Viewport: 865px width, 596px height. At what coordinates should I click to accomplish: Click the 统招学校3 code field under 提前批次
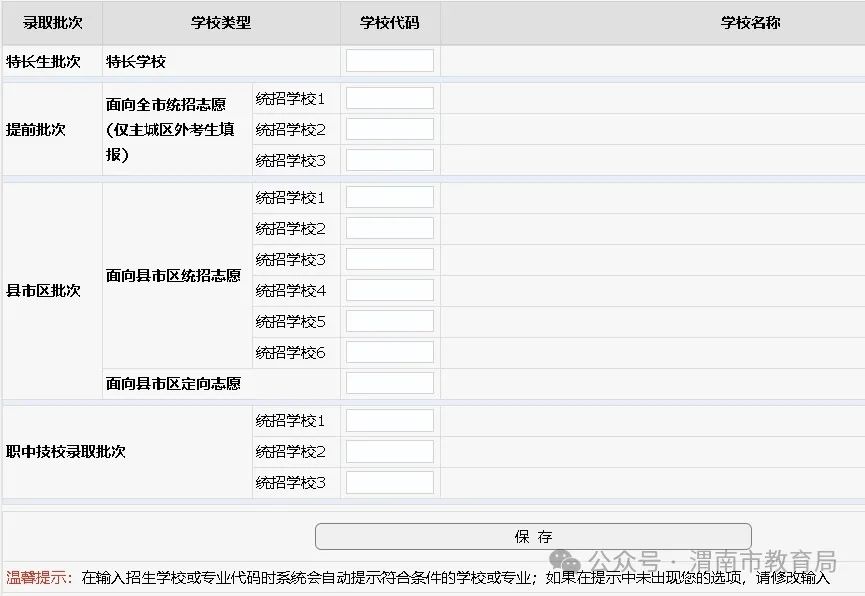389,159
